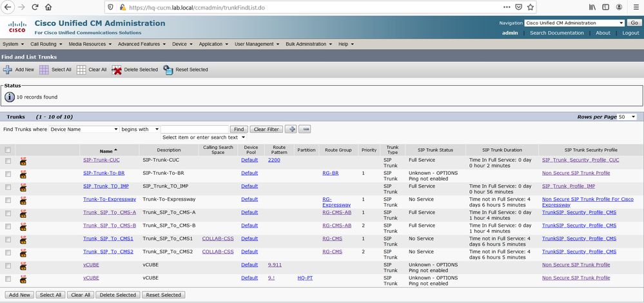Open the Firefox account icon
This screenshot has height=303, width=644.
[x=619, y=7]
